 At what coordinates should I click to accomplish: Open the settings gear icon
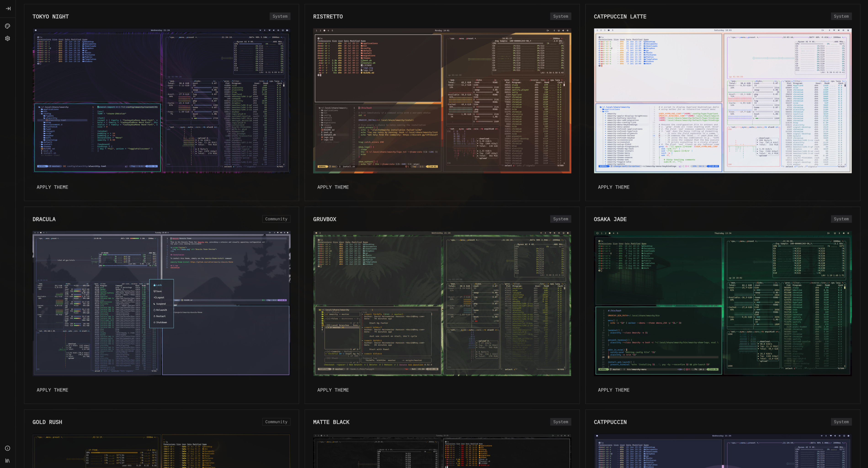click(7, 38)
